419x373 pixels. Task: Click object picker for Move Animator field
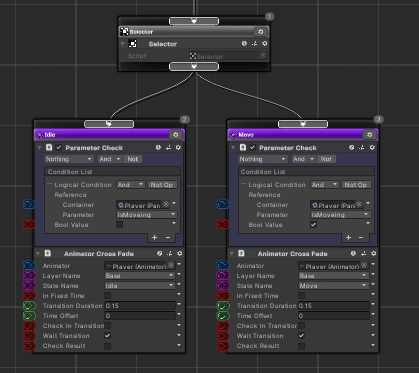[x=364, y=265]
